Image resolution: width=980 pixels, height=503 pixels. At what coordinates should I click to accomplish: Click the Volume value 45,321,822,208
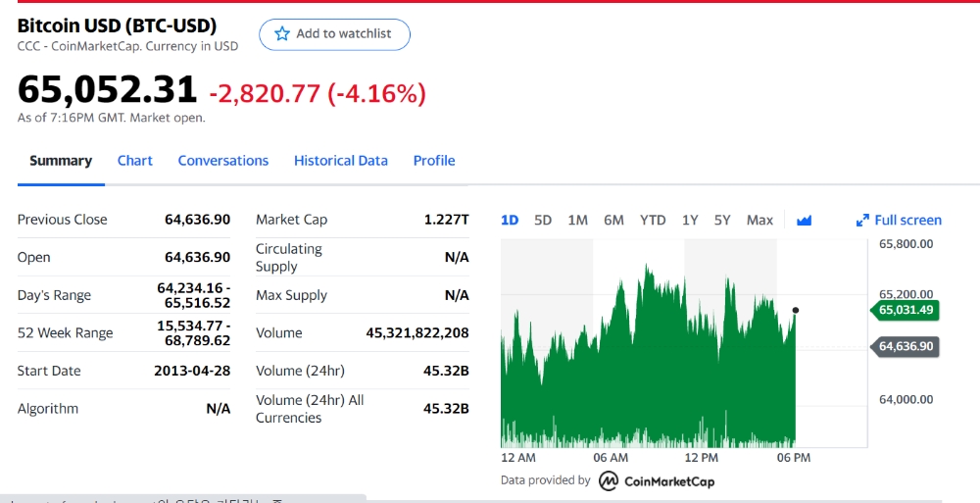[416, 332]
